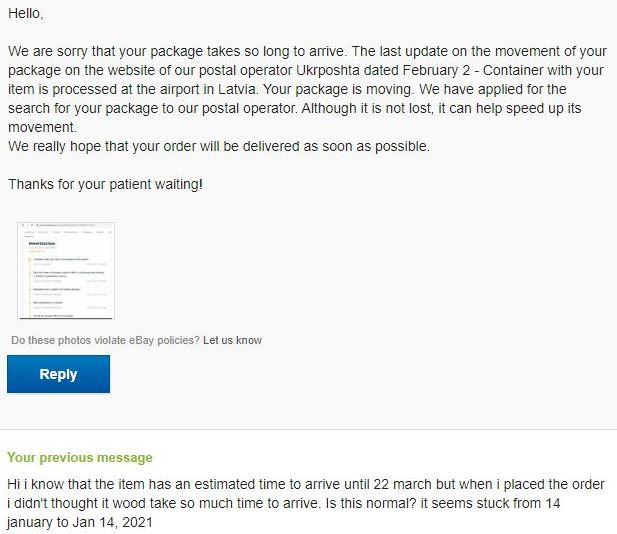This screenshot has width=617, height=534.
Task: Click the horizontal divider above previous message
Action: [308, 429]
